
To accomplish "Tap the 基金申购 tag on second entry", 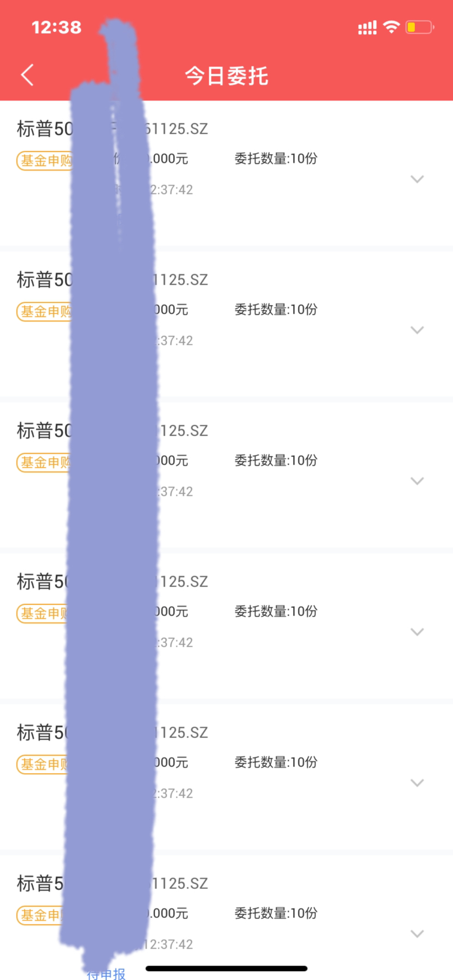I will point(45,312).
